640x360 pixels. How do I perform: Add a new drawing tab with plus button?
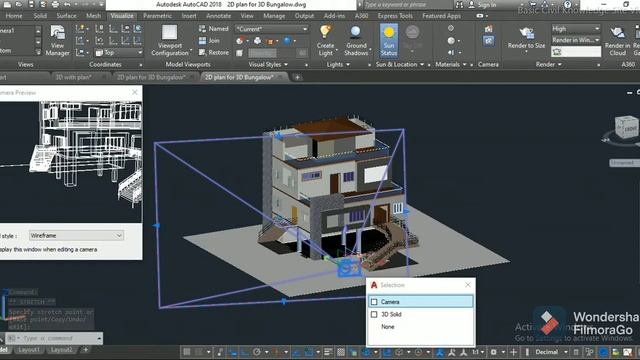(x=298, y=77)
